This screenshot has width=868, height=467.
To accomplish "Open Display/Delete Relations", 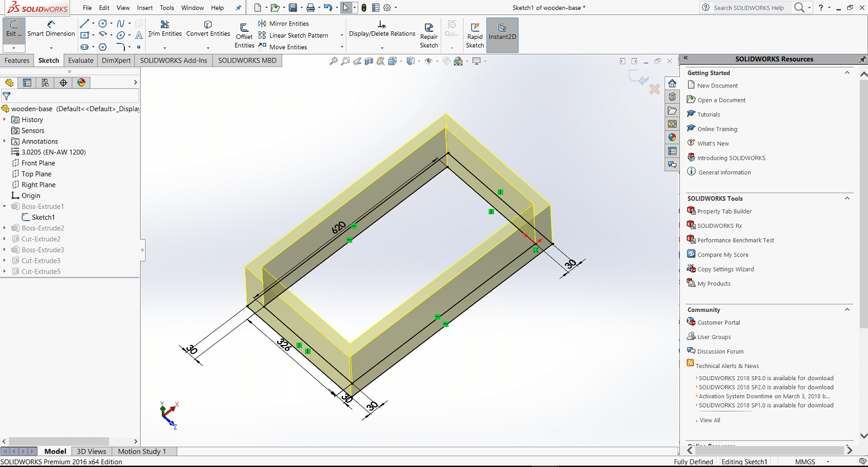I will (x=382, y=29).
